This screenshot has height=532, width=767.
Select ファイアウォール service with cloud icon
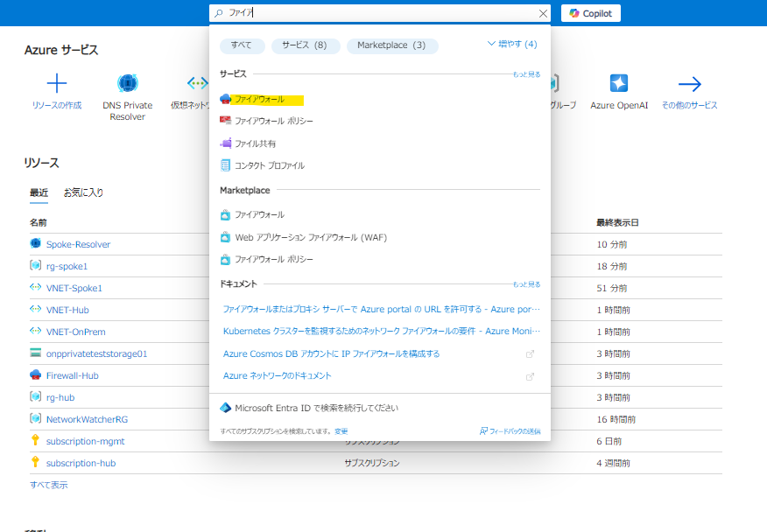point(262,99)
